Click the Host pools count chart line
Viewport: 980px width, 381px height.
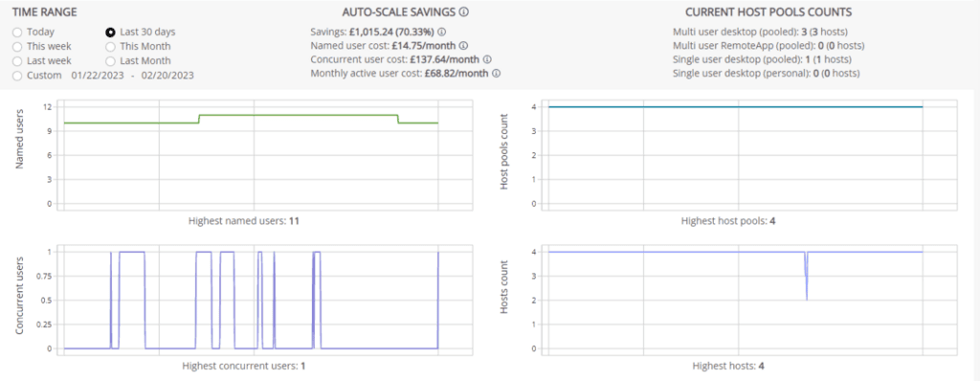(x=735, y=107)
